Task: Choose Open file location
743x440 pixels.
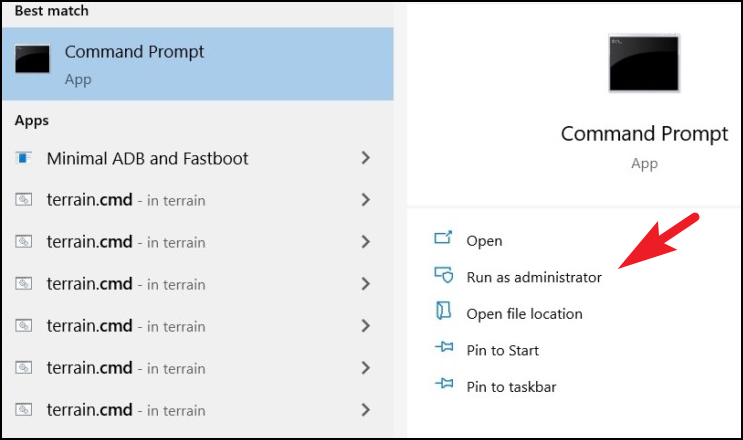Action: point(524,314)
